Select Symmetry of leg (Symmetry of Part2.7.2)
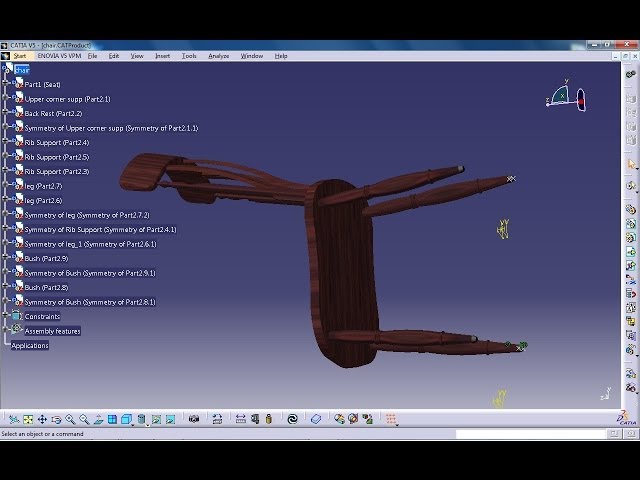This screenshot has height=480, width=640. tap(87, 215)
